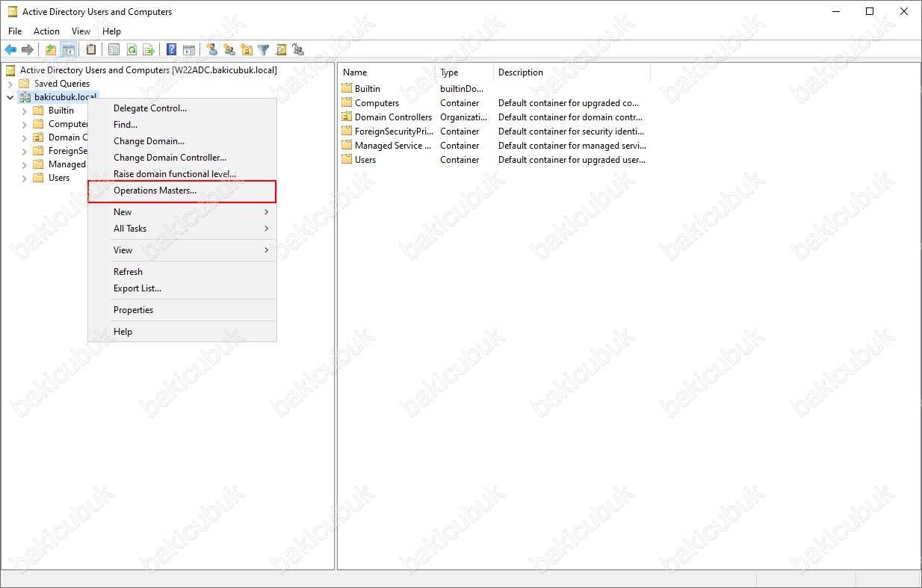Click the 'builtinDo...' type cell
Viewport: 922px width, 588px height.
[x=462, y=89]
